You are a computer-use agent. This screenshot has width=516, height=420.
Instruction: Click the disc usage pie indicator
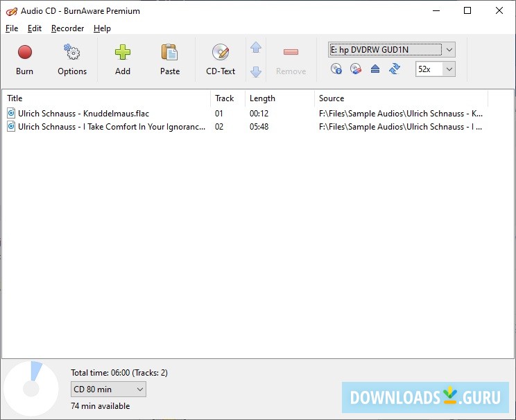click(31, 389)
